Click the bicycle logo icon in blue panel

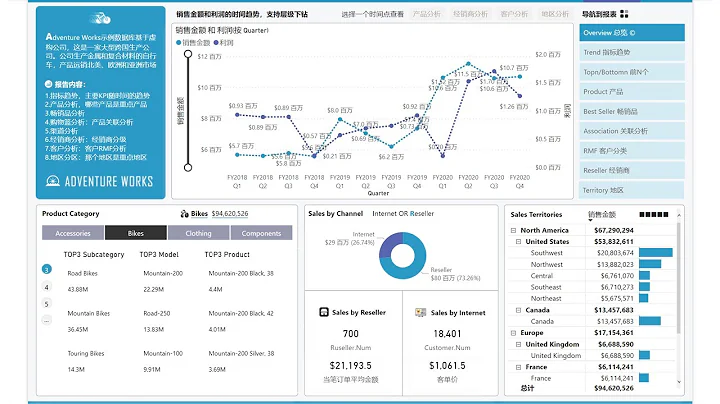click(x=101, y=18)
